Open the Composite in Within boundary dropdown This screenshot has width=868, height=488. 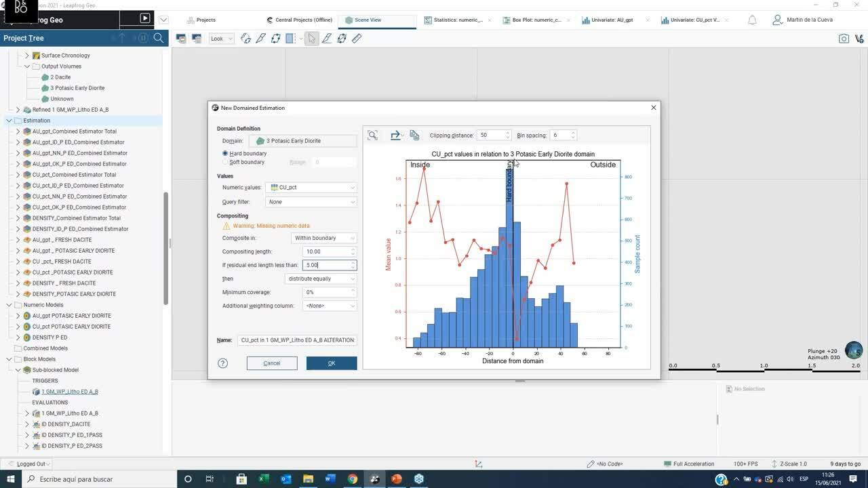(x=324, y=238)
